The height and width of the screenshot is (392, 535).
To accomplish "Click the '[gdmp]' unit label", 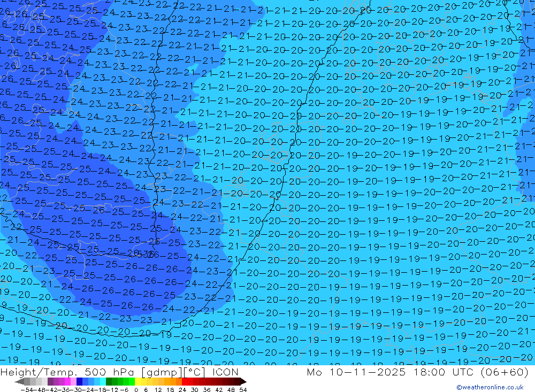I will click(161, 372).
